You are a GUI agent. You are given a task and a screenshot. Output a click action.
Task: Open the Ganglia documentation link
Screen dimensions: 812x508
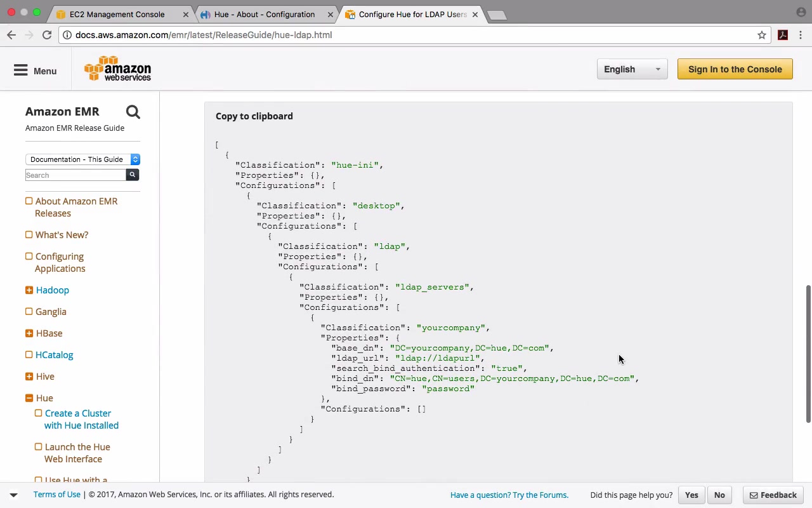51,312
